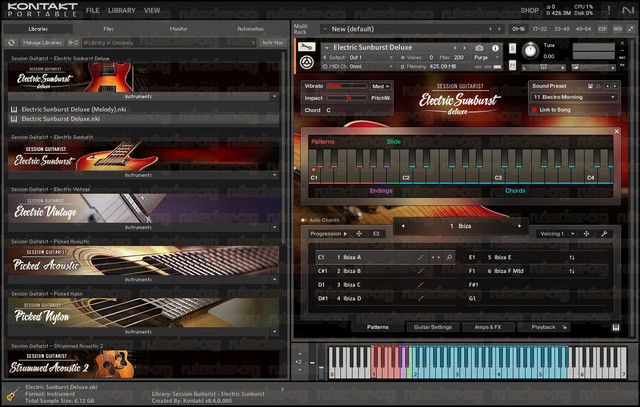The width and height of the screenshot is (640, 407).
Task: Click the SHOP link
Action: 529,11
